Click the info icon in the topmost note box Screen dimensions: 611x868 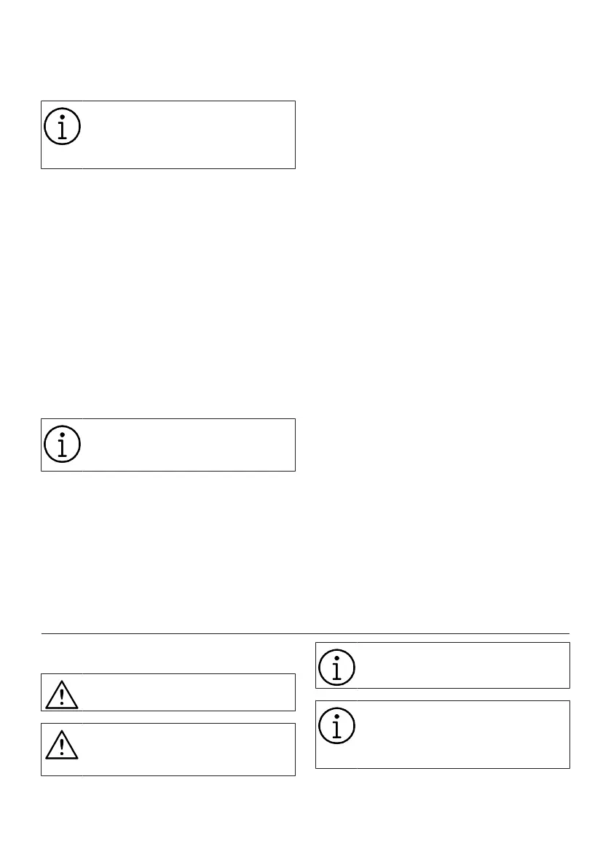(63, 127)
